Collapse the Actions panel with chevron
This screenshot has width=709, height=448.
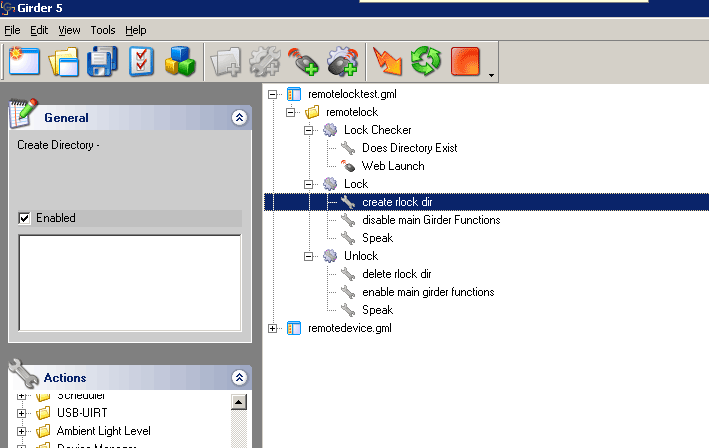[238, 378]
